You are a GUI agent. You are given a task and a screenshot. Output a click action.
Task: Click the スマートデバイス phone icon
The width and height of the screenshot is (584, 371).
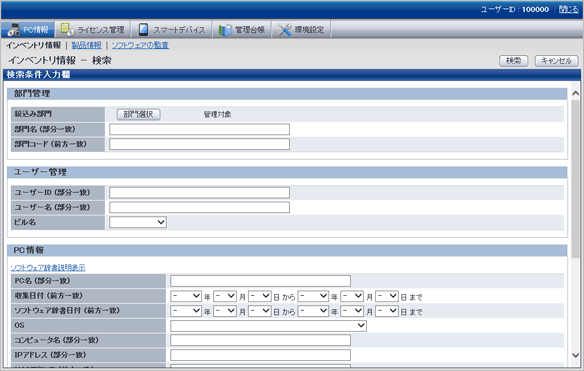point(143,29)
